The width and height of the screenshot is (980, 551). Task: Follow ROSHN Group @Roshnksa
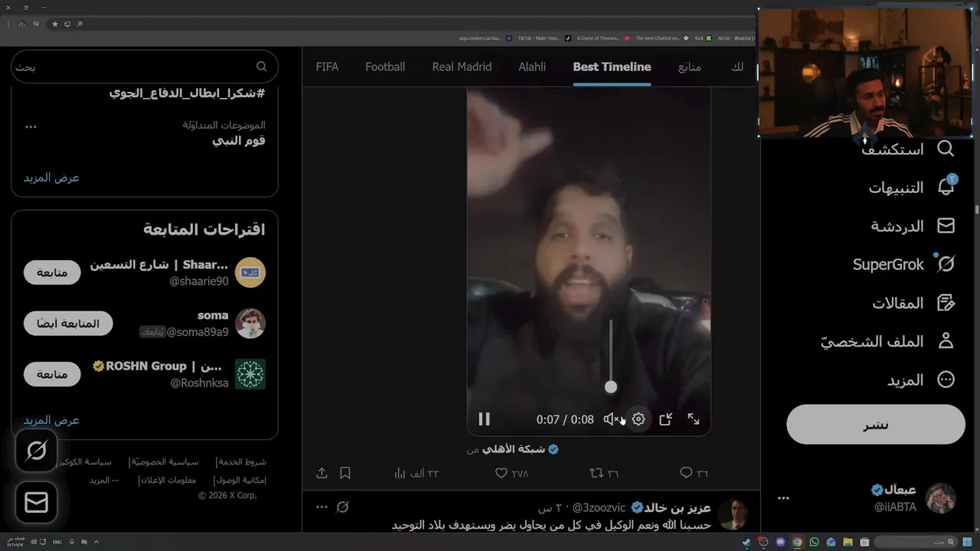coord(52,374)
